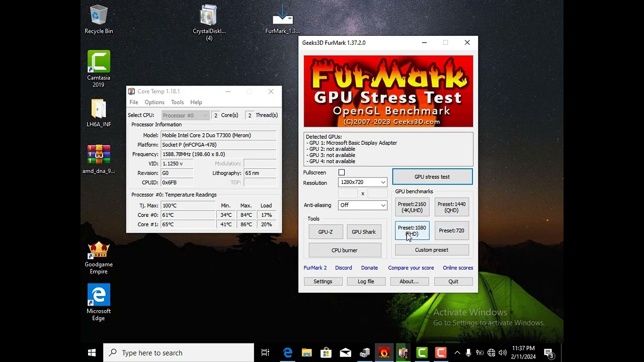
Task: Switch to FurMark taskbar icon
Action: pyautogui.click(x=384, y=353)
